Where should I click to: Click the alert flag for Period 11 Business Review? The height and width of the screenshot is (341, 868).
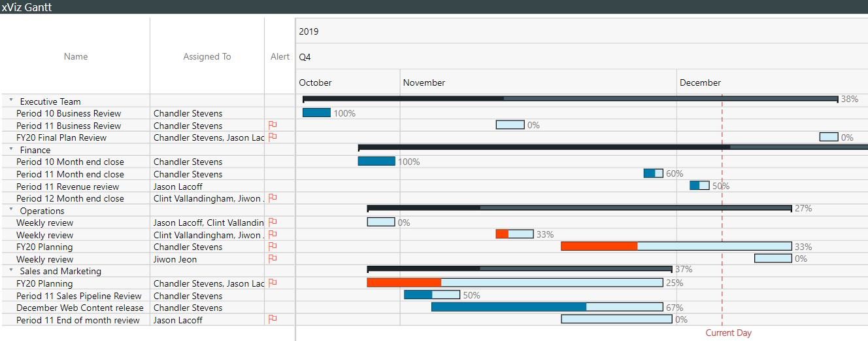click(273, 125)
